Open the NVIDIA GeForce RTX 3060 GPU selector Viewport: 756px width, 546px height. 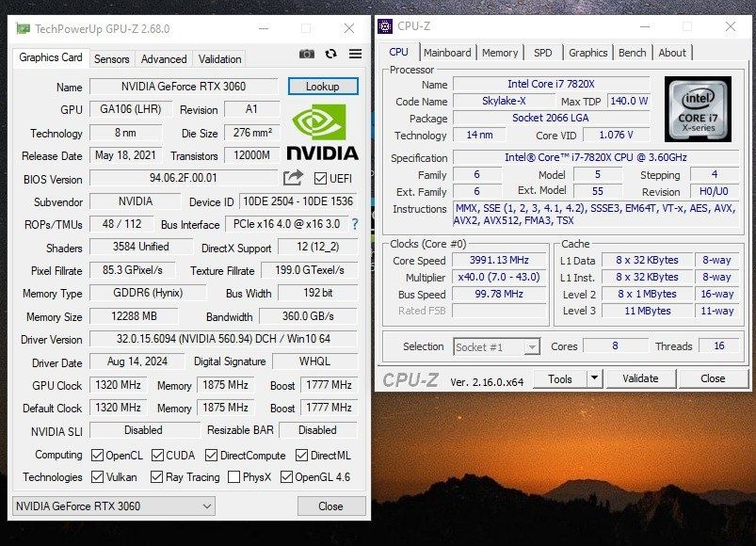tap(114, 506)
